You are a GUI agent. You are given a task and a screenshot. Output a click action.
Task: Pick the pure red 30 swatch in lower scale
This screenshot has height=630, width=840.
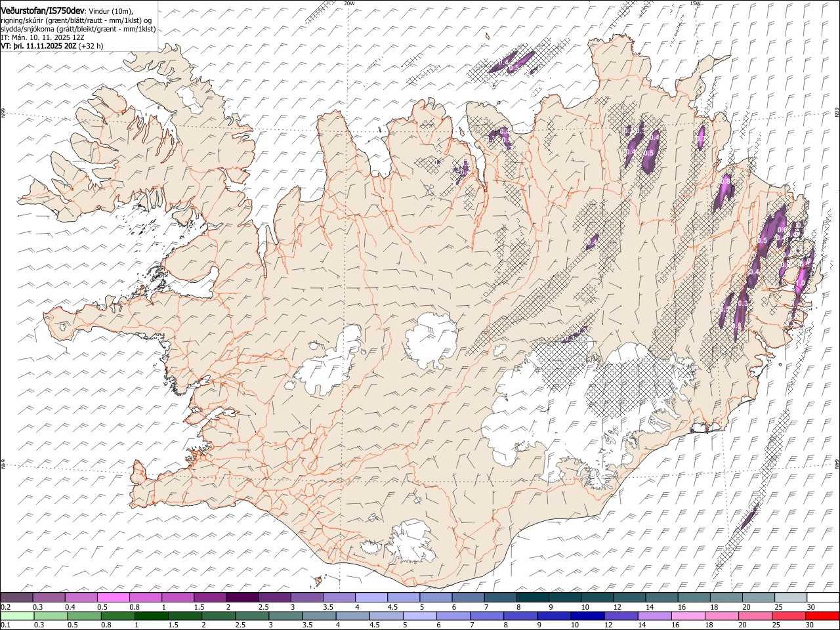coord(822,616)
